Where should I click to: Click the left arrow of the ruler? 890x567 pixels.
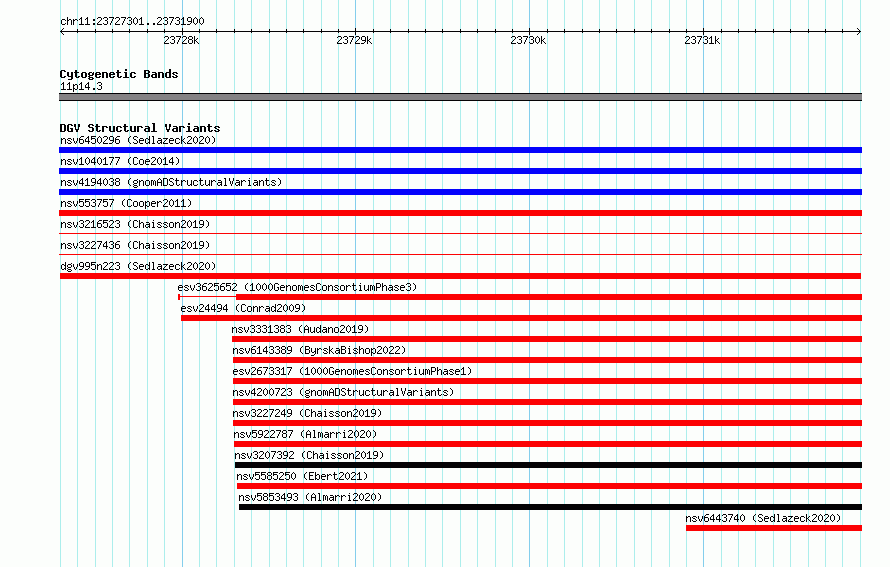click(x=62, y=32)
